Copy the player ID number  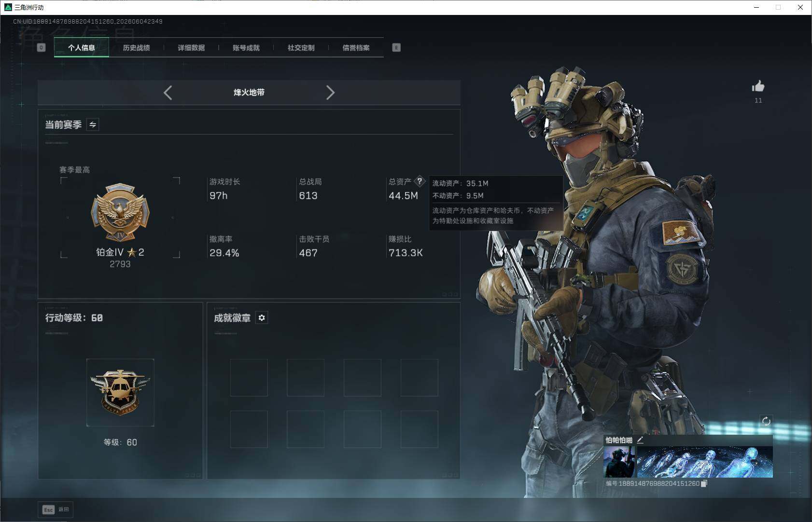click(704, 483)
